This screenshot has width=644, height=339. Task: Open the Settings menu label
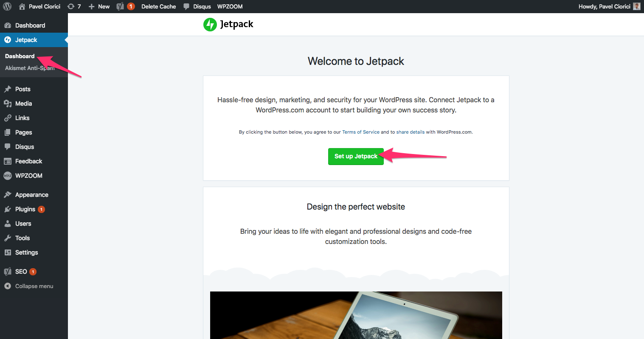point(27,252)
